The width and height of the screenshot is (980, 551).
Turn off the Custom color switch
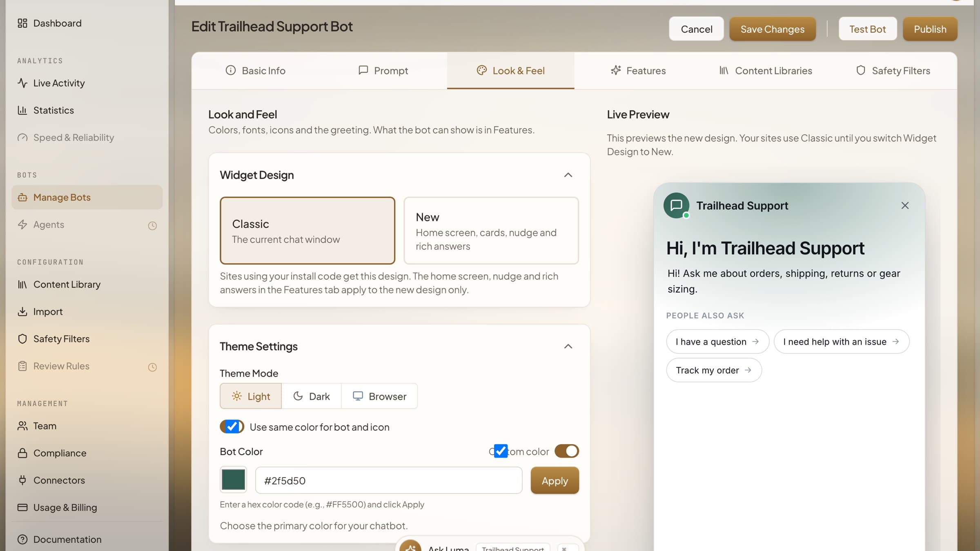(x=566, y=451)
